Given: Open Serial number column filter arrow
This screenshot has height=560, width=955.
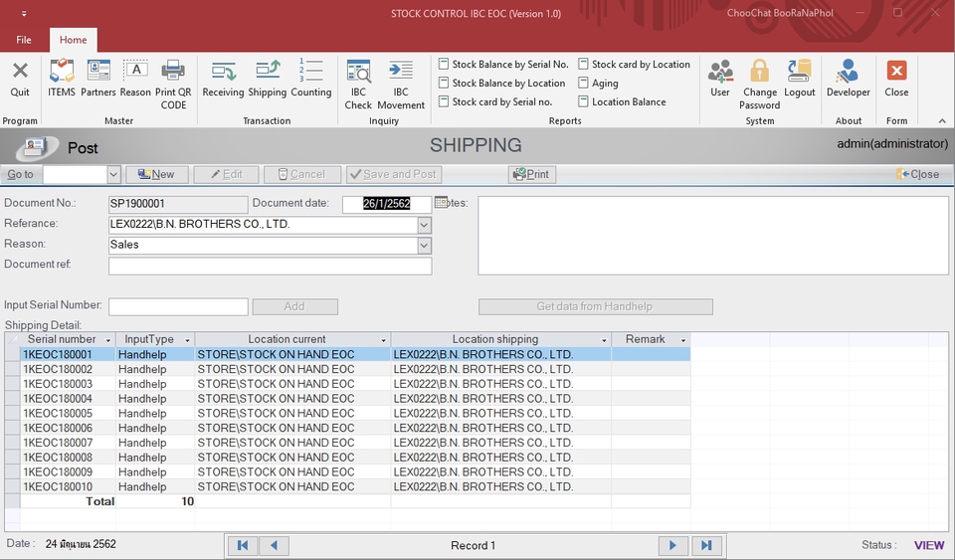Looking at the screenshot, I should point(107,340).
